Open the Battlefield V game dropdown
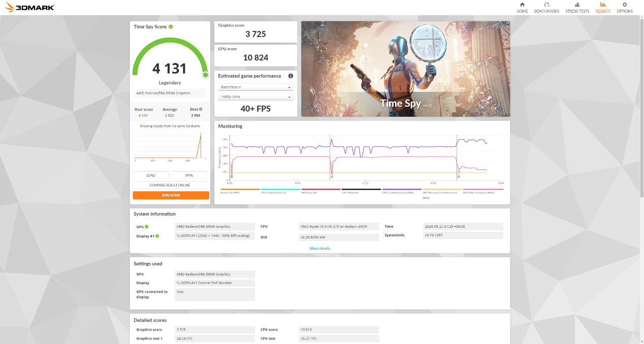Screen dimensions: 644x344 255,87
